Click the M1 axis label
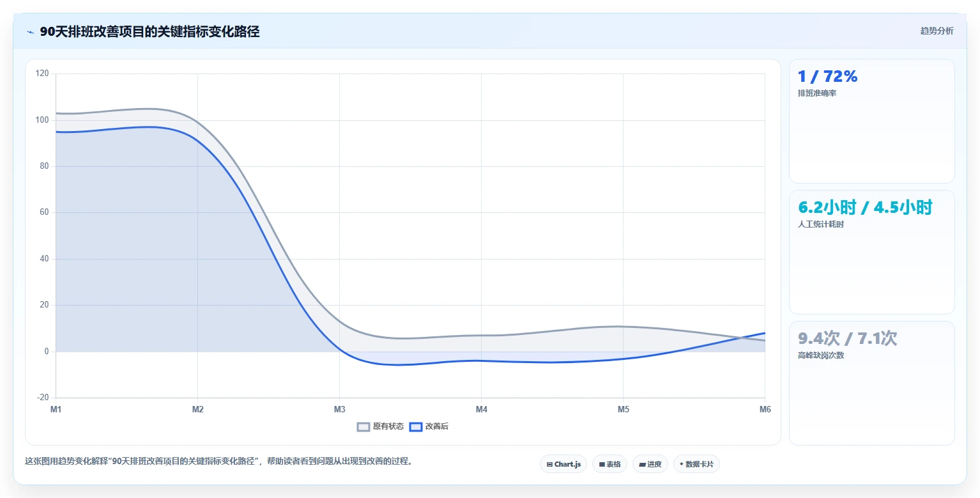Screen dimensions: 980x498 pos(56,409)
